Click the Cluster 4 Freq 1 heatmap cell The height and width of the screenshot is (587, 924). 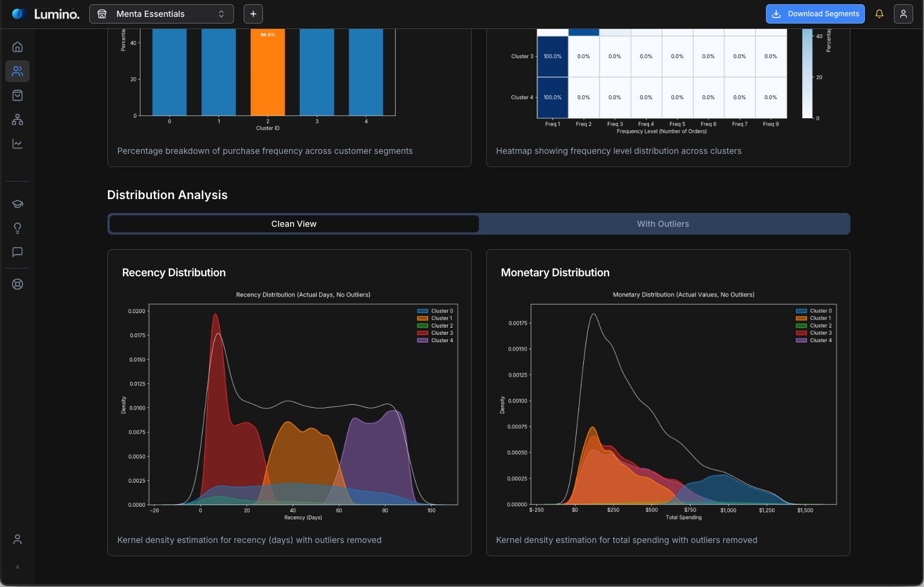552,97
